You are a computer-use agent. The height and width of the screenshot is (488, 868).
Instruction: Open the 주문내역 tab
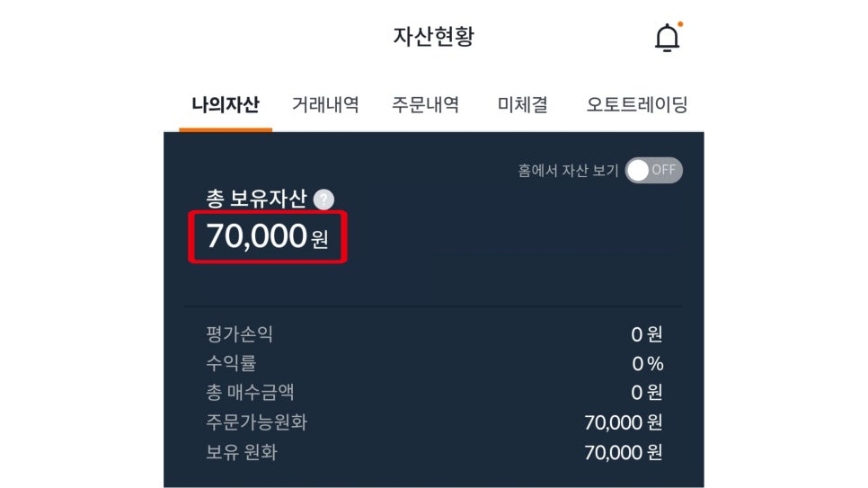point(425,104)
